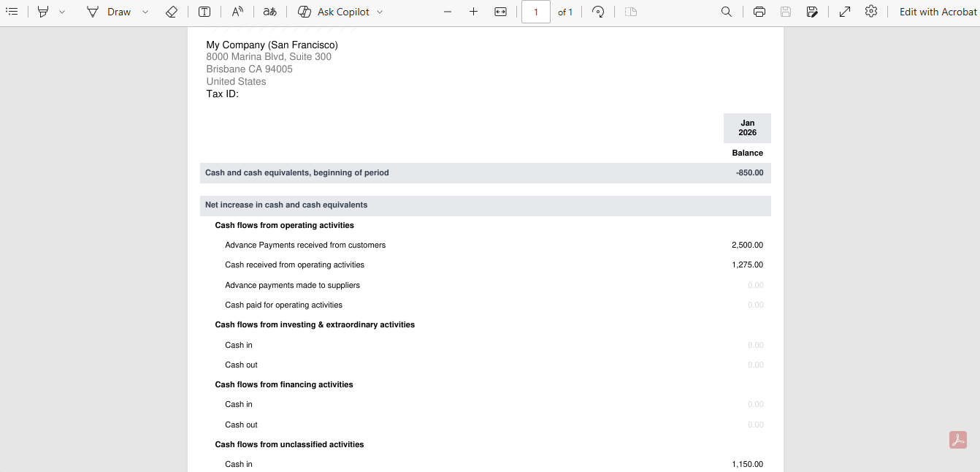This screenshot has width=980, height=472.
Task: Click the Translate icon
Action: click(x=270, y=12)
